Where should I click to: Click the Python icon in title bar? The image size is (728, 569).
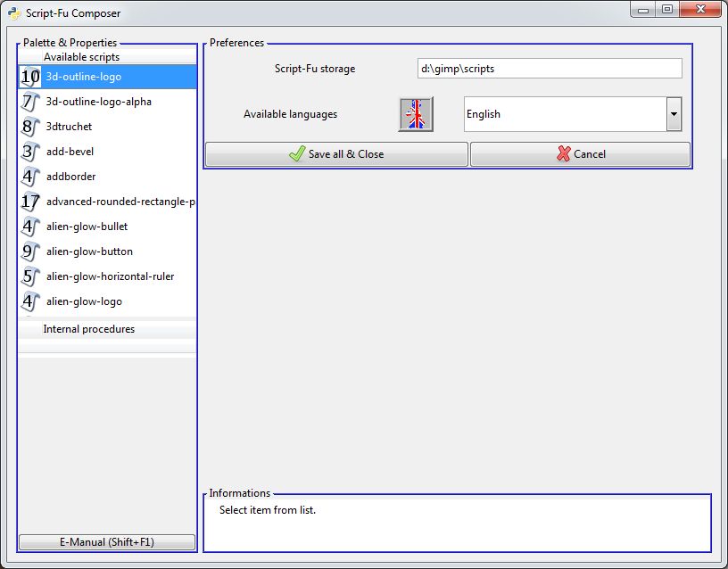[14, 13]
